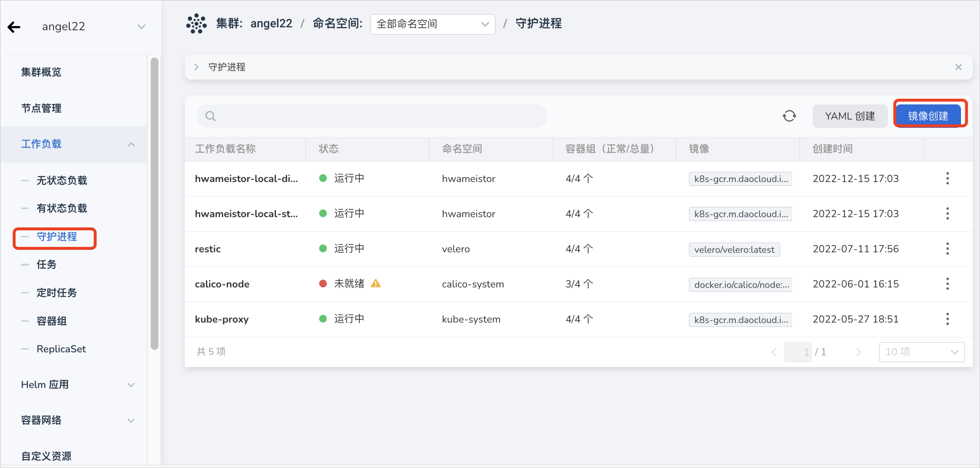The width and height of the screenshot is (980, 468).
Task: Select 无状态负载 in sidebar
Action: pos(62,181)
